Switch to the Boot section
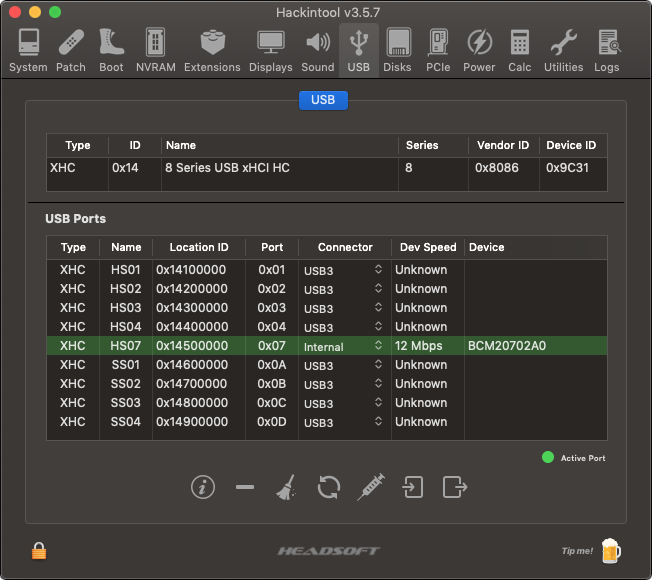 point(111,50)
